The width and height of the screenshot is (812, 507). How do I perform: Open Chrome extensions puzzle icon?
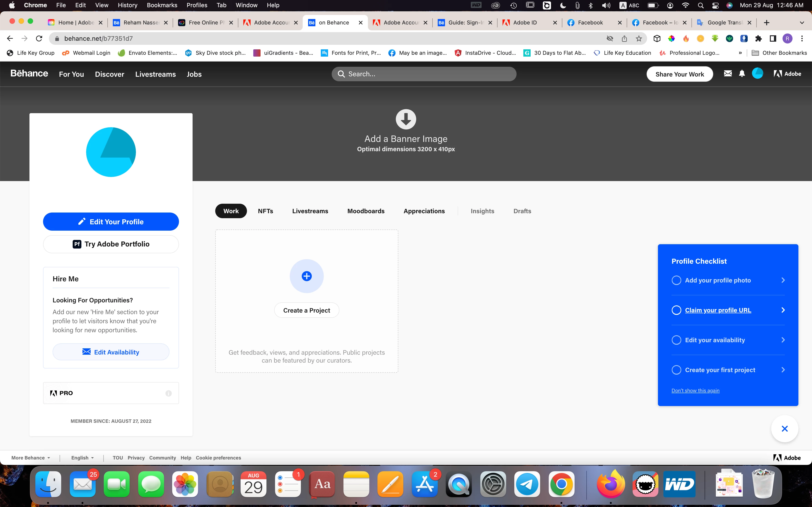pyautogui.click(x=758, y=38)
